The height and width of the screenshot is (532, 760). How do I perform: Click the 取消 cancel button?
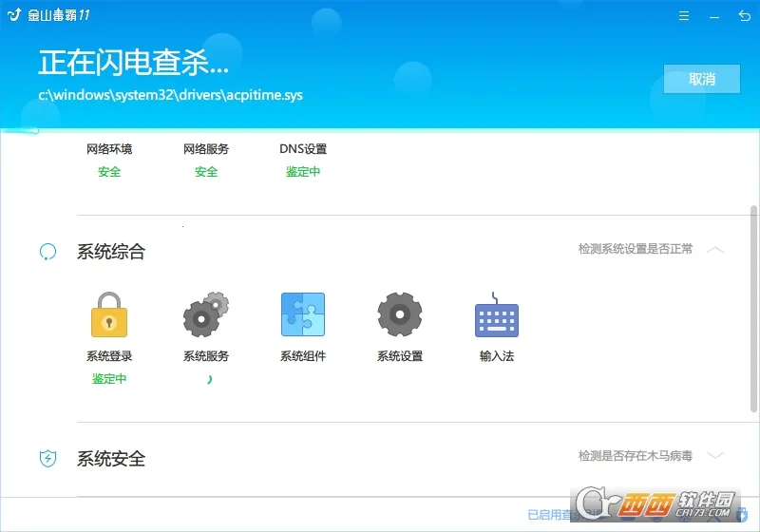tap(702, 79)
